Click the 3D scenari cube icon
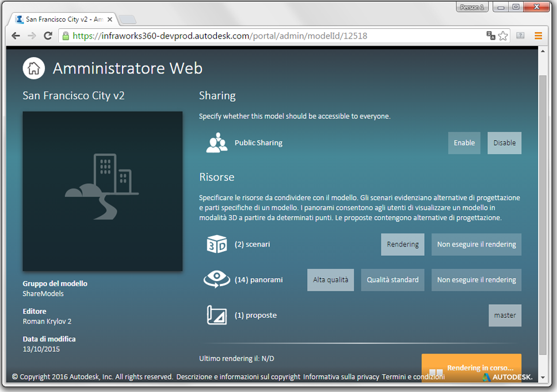 pyautogui.click(x=217, y=244)
